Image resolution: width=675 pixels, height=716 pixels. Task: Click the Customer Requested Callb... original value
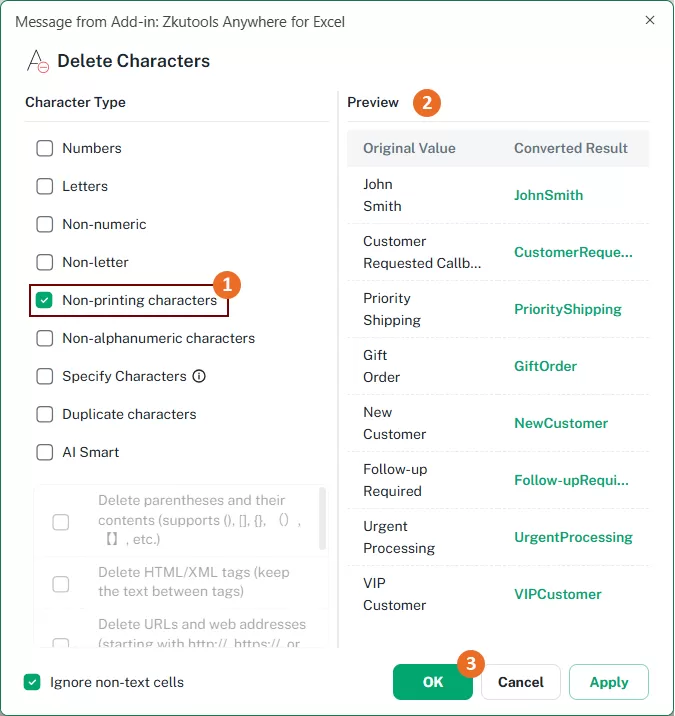[x=422, y=252]
